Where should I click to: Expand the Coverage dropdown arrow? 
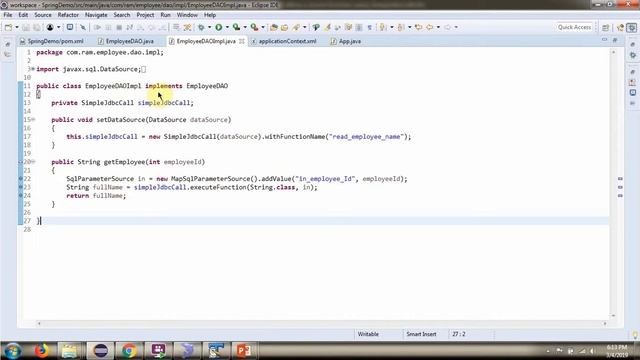click(x=245, y=27)
